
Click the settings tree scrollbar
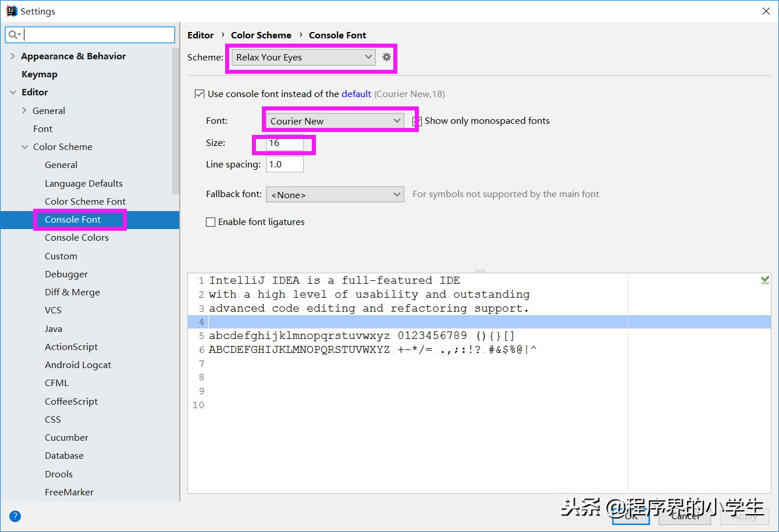[176, 121]
